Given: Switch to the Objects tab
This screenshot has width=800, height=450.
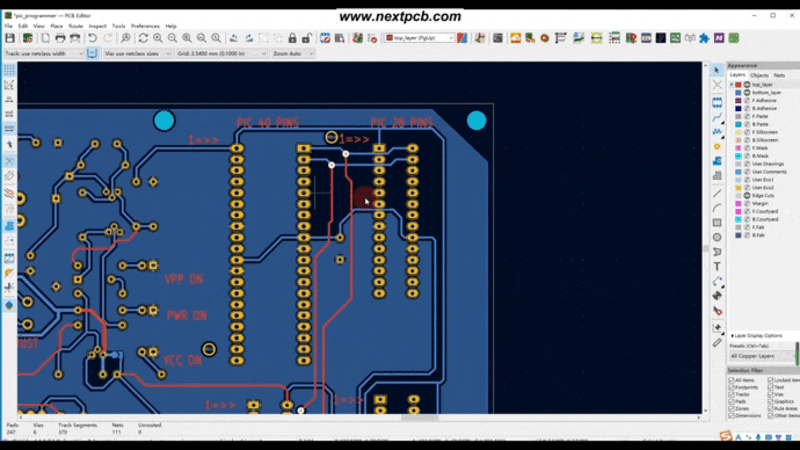Looking at the screenshot, I should tap(760, 75).
